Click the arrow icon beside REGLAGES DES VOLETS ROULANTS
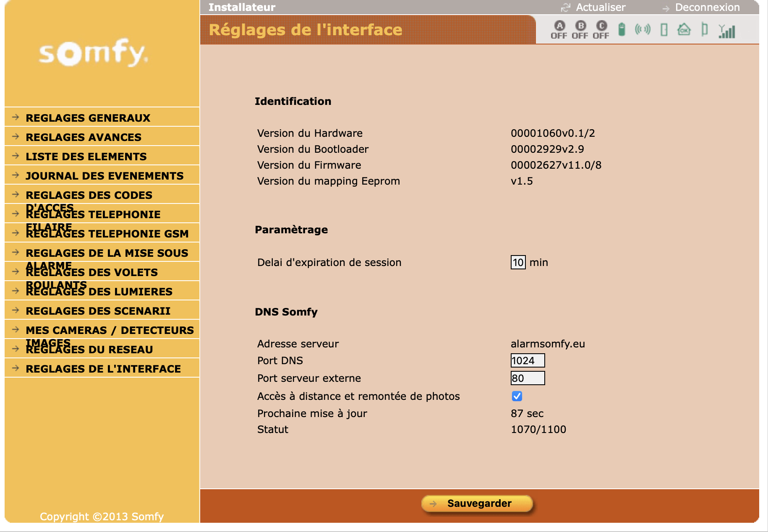Screen dimensions: 768x532 coord(16,271)
